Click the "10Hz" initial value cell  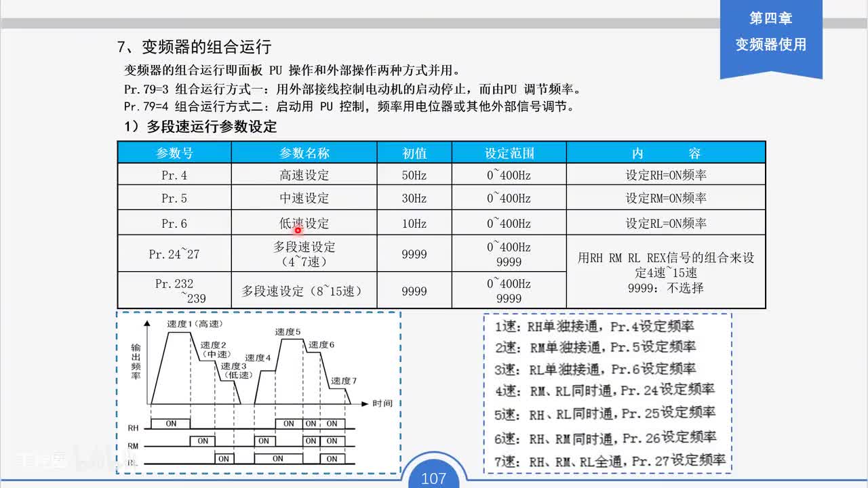point(414,223)
